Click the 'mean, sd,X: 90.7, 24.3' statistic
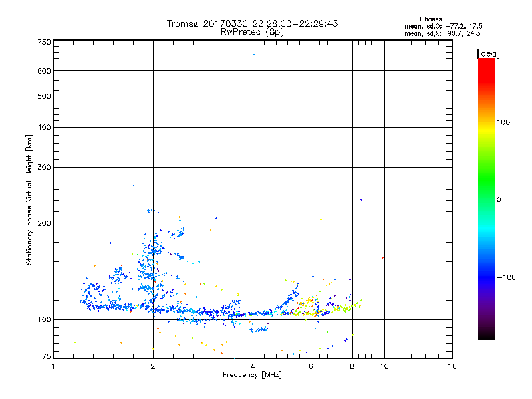 pos(442,33)
